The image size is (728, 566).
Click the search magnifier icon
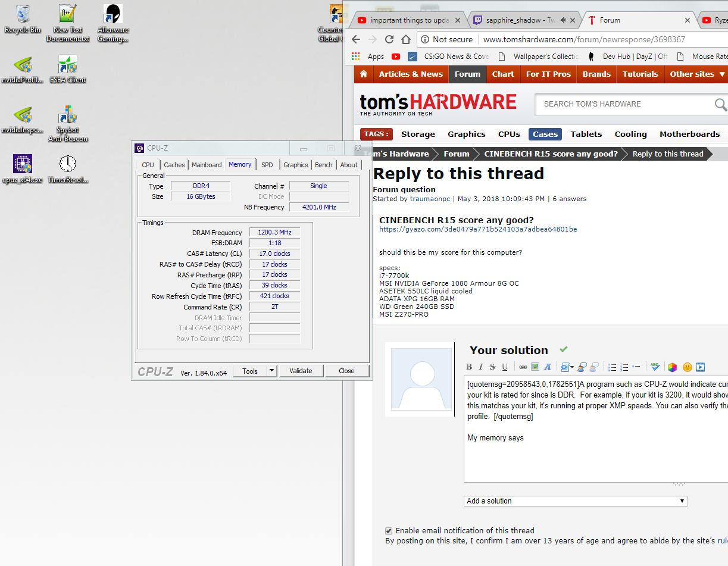(721, 105)
